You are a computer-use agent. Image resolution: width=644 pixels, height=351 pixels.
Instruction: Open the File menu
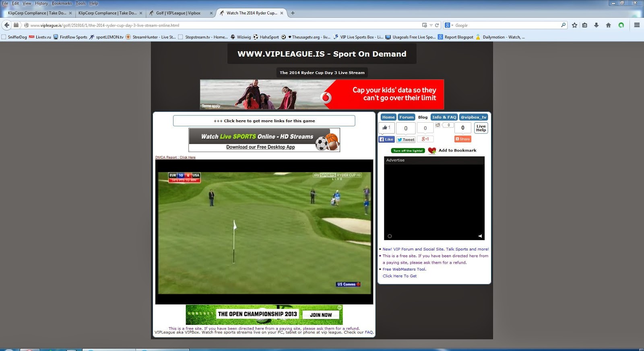pos(5,3)
